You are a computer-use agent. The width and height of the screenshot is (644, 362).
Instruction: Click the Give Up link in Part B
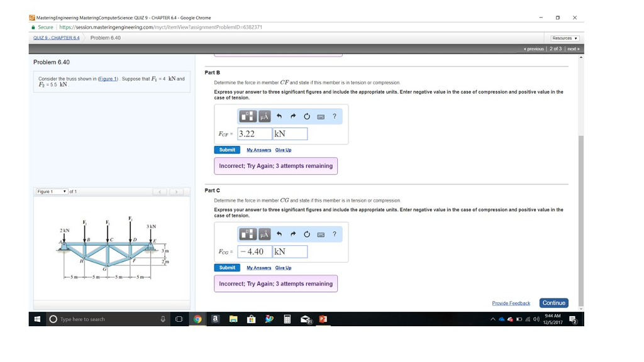click(x=283, y=150)
